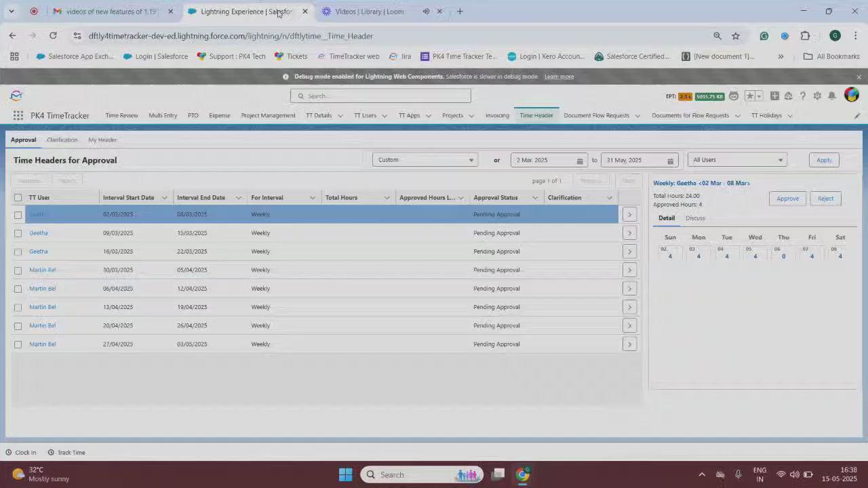Click the favorites star icon
This screenshot has width=868, height=488.
coord(750,96)
